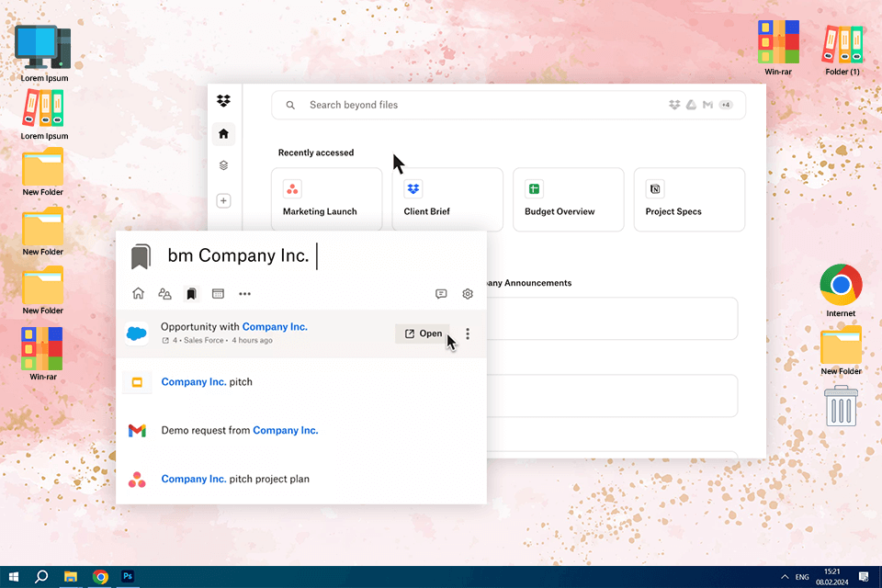Click the plus add icon in sidebar
882x588 pixels.
click(x=223, y=201)
